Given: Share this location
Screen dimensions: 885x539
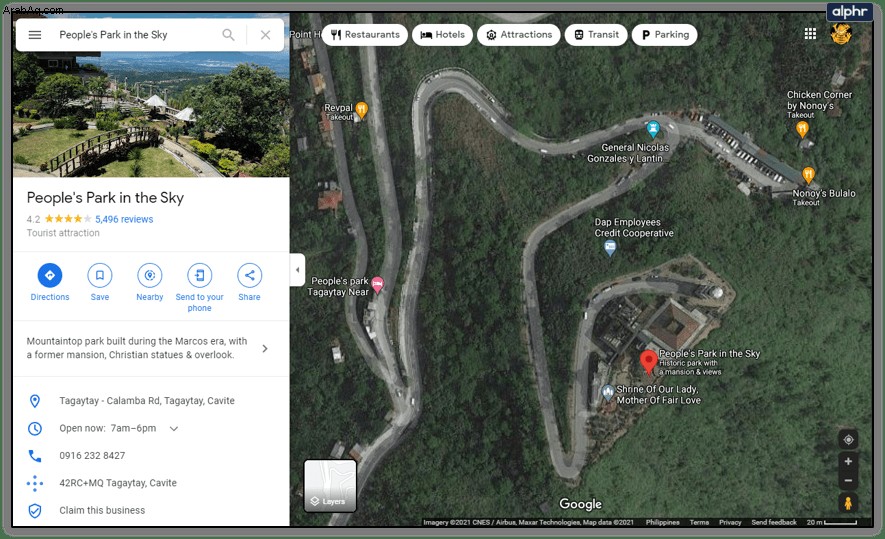Looking at the screenshot, I should click(x=249, y=282).
